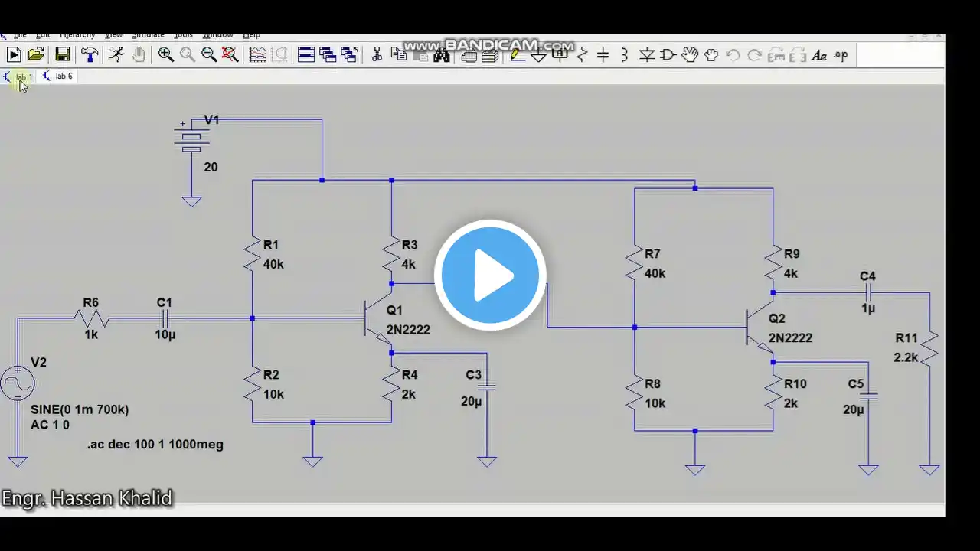Click the New Schematic toolbar icon
This screenshot has height=551, width=980.
click(x=14, y=54)
